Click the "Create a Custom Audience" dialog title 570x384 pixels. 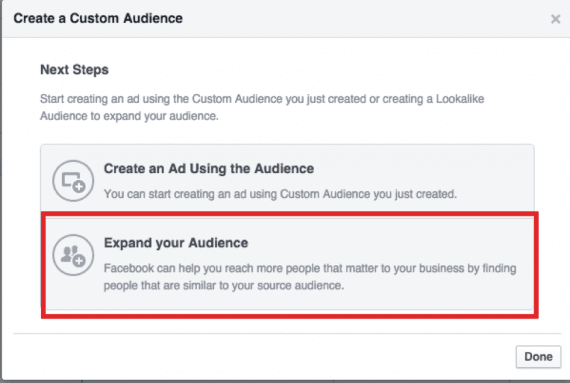(x=98, y=18)
